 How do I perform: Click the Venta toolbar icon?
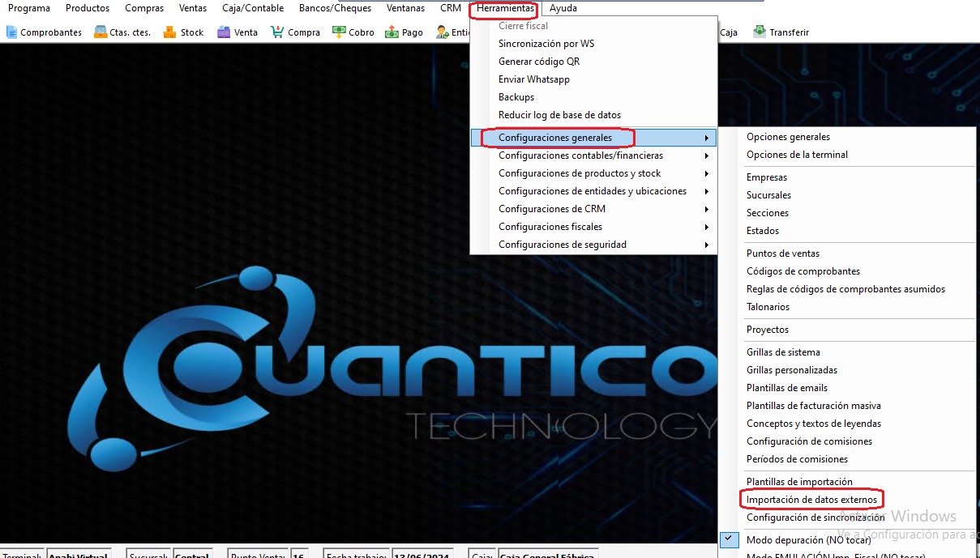pyautogui.click(x=224, y=32)
